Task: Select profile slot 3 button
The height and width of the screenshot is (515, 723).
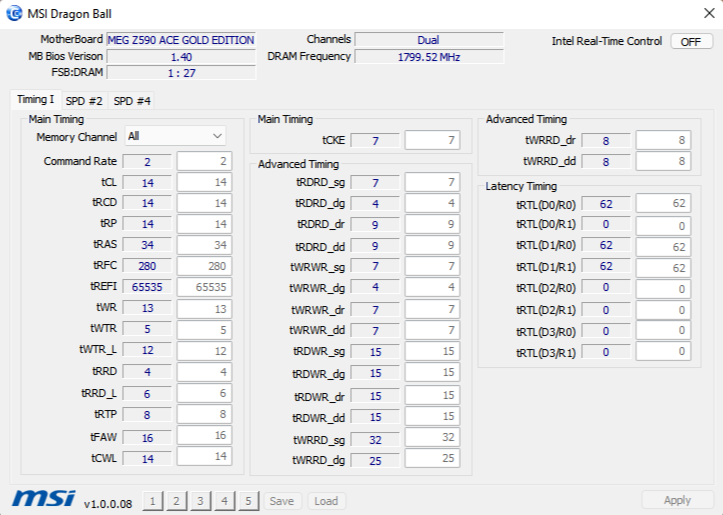Action: point(201,501)
